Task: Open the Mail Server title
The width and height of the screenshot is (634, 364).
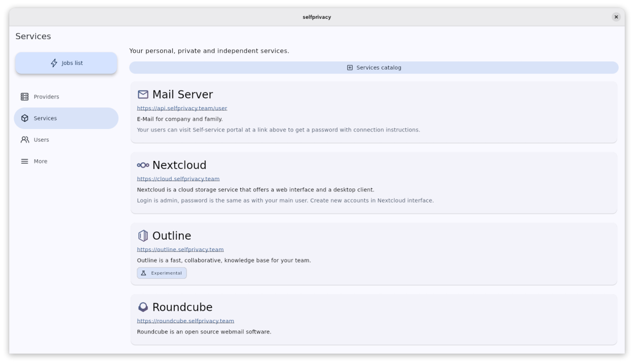Action: [182, 94]
